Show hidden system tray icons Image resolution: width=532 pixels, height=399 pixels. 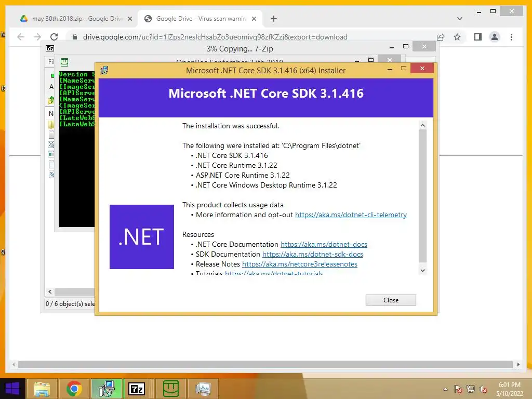pyautogui.click(x=445, y=389)
